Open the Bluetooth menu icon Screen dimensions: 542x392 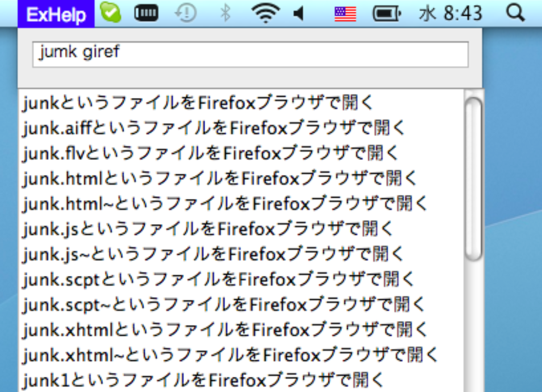[225, 13]
